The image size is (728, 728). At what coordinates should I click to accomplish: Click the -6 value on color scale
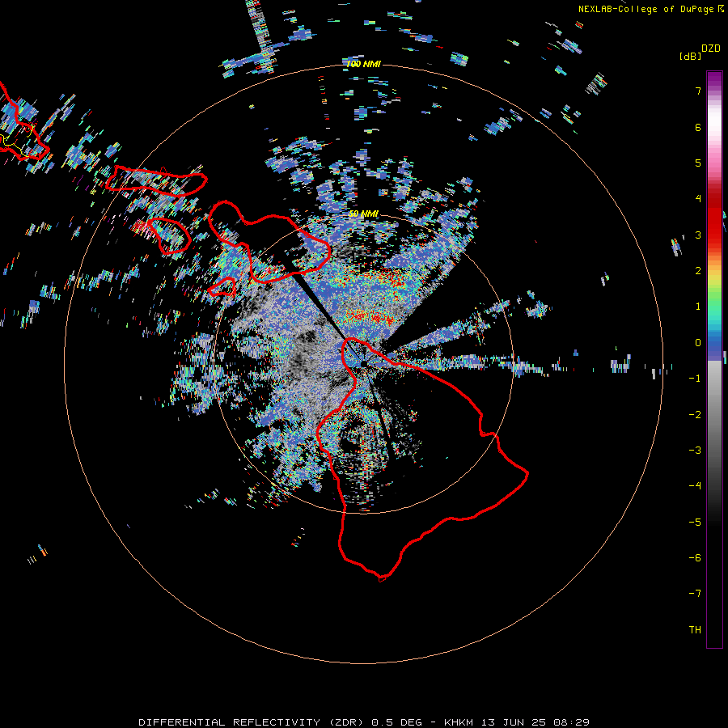click(695, 558)
